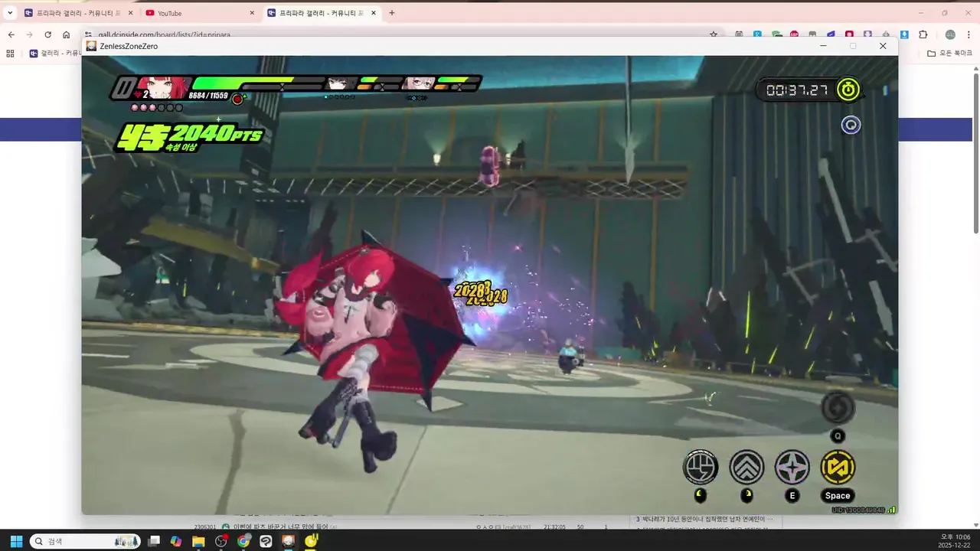
Task: Click Chrome back arrow button
Action: [11, 34]
